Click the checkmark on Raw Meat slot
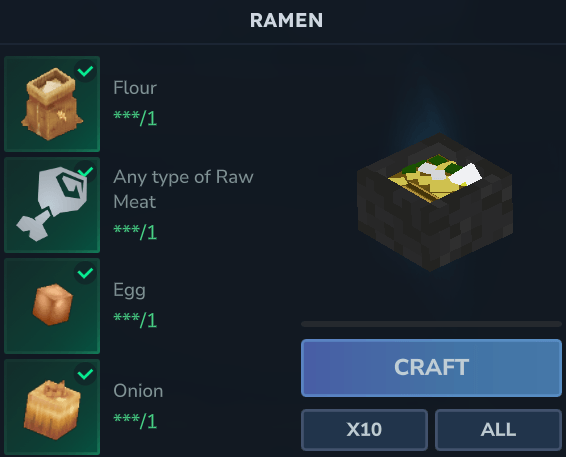 (x=86, y=171)
